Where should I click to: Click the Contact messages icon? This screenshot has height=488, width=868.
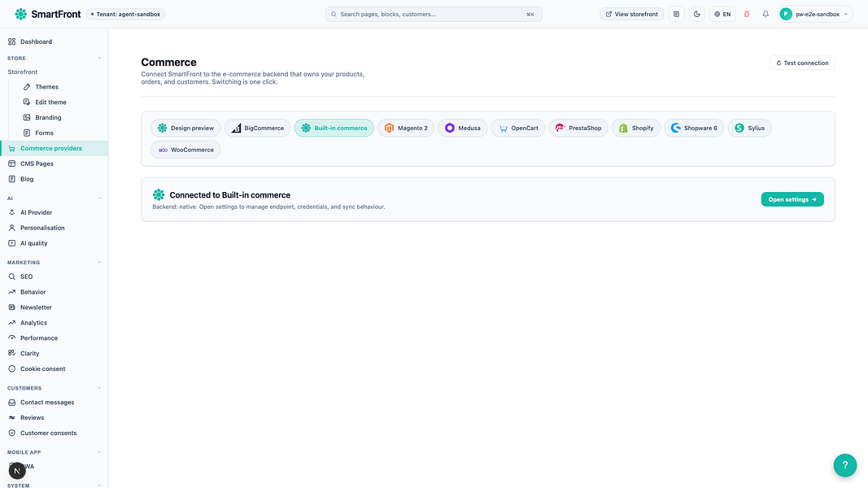(x=11, y=403)
